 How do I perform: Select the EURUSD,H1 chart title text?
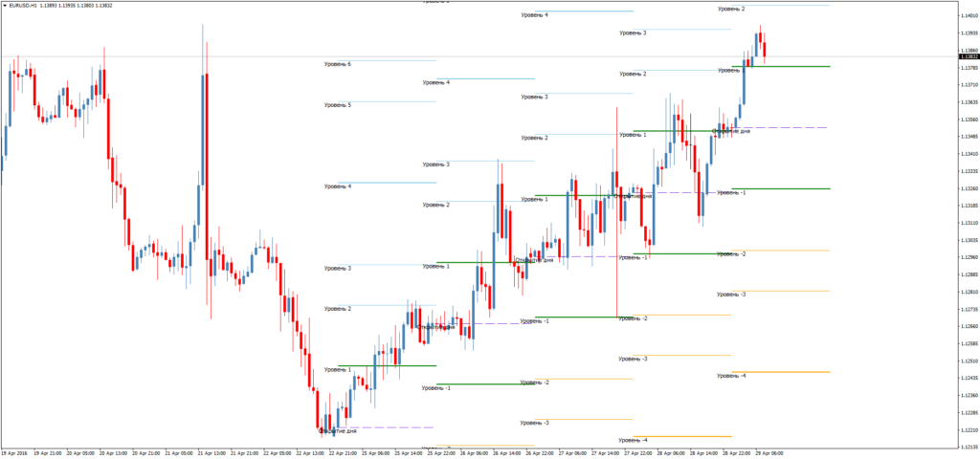[23, 5]
